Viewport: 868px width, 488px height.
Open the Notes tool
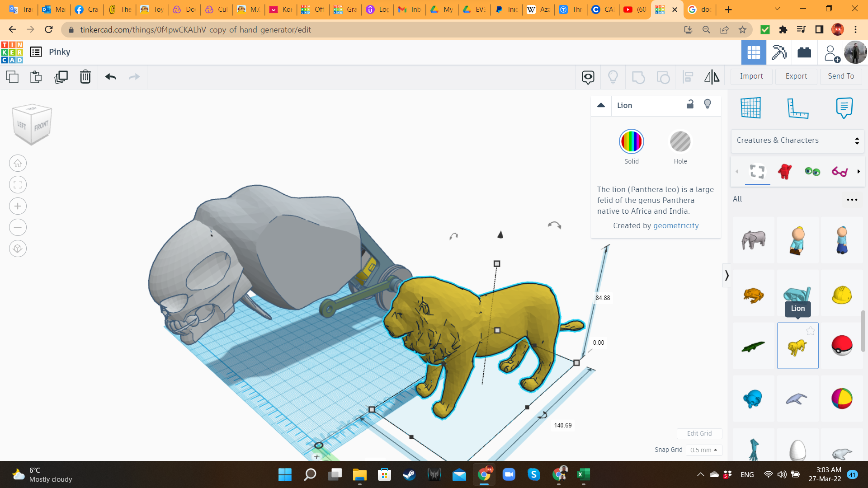(x=844, y=108)
